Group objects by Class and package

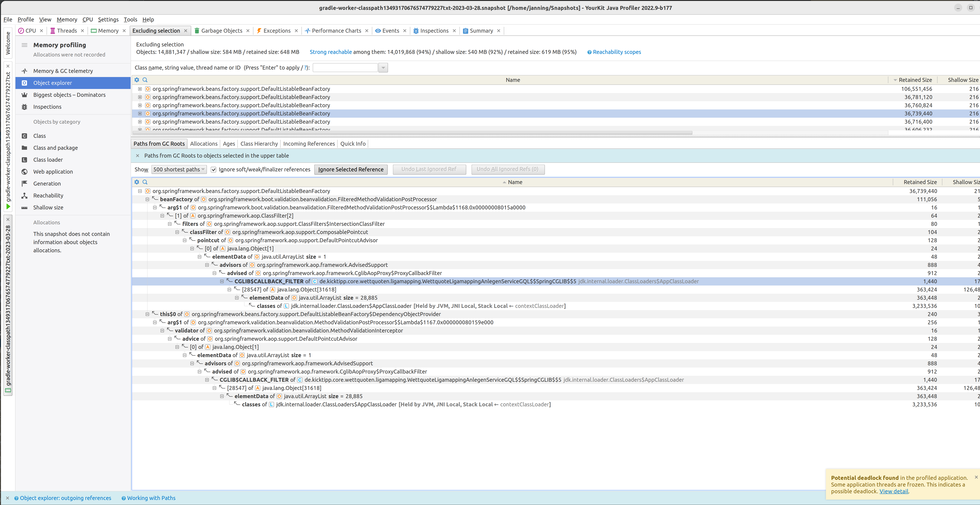pos(55,148)
